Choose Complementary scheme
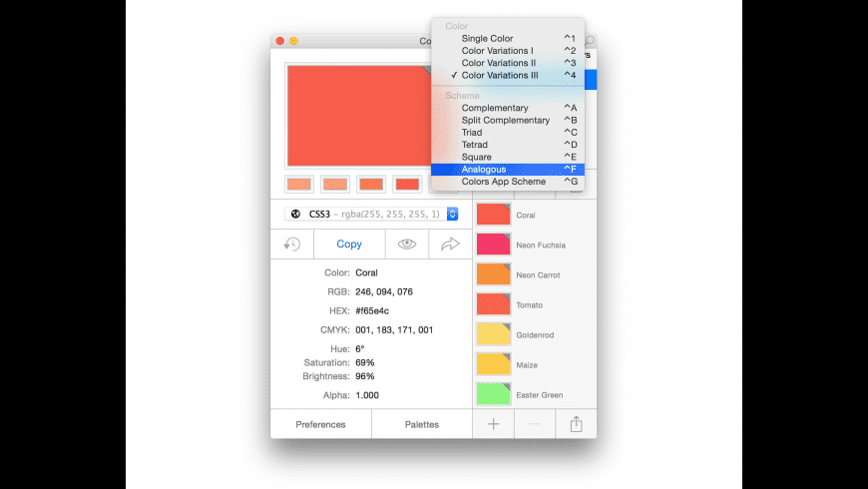This screenshot has height=489, width=868. click(x=508, y=108)
